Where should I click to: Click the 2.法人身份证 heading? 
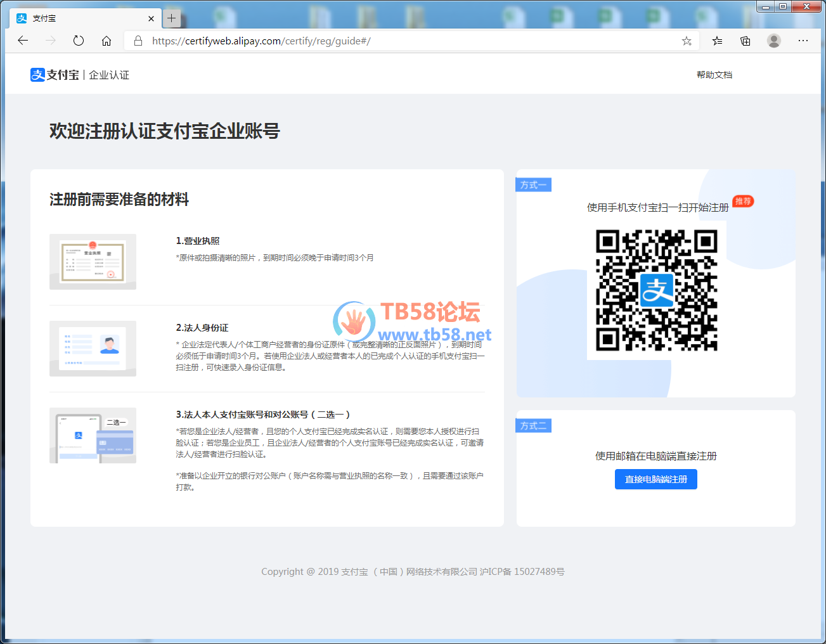tap(202, 328)
